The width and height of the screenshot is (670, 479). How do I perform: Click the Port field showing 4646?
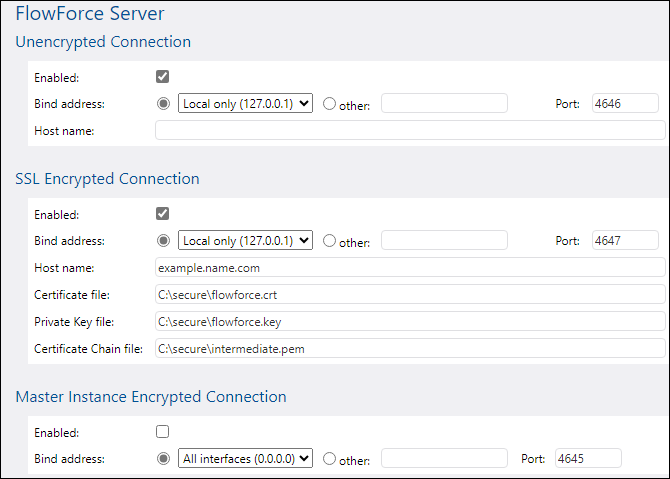(624, 103)
